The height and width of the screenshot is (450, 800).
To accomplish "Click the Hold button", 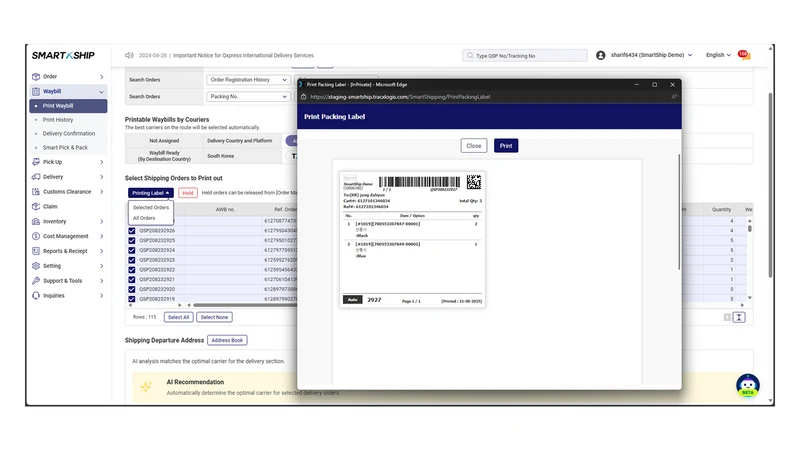I will coord(188,193).
